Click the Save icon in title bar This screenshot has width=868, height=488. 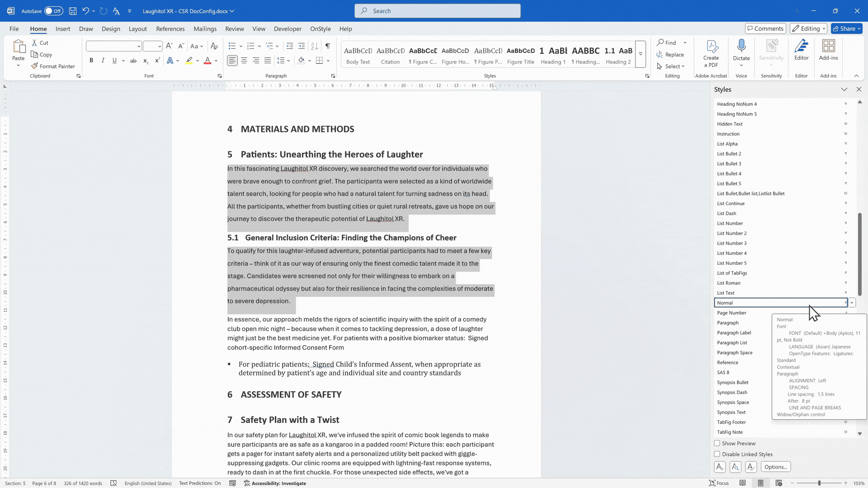pyautogui.click(x=73, y=11)
